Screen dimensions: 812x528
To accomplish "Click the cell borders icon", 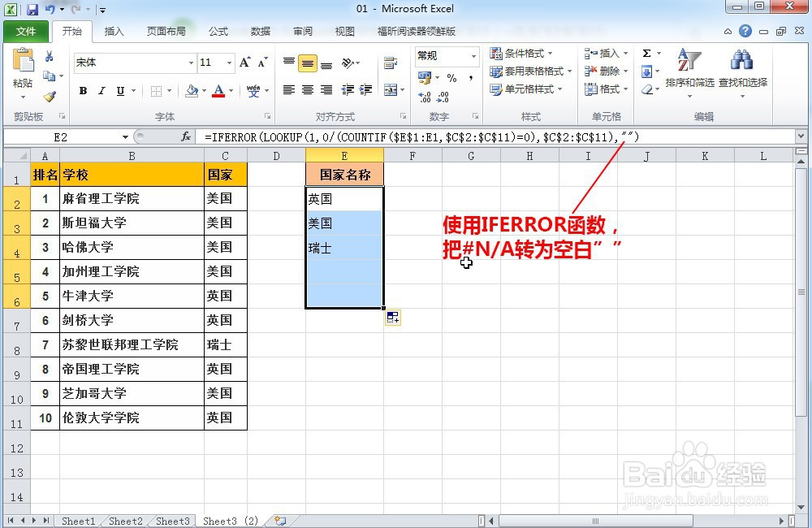I will [156, 91].
